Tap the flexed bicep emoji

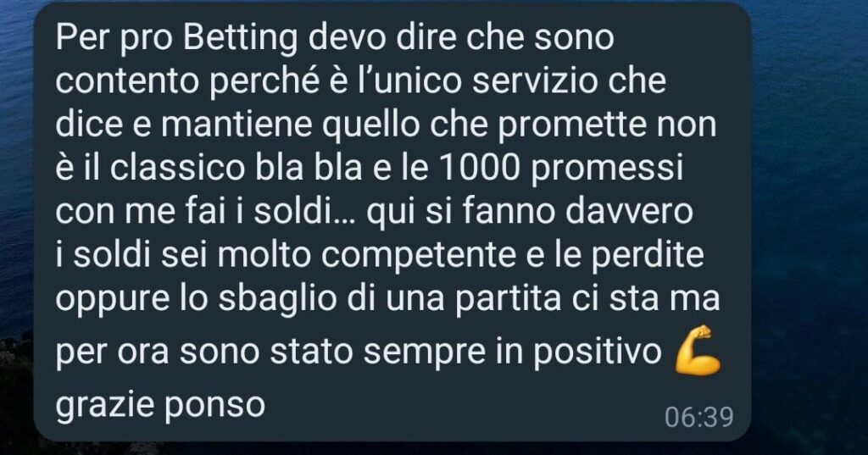coord(698,351)
